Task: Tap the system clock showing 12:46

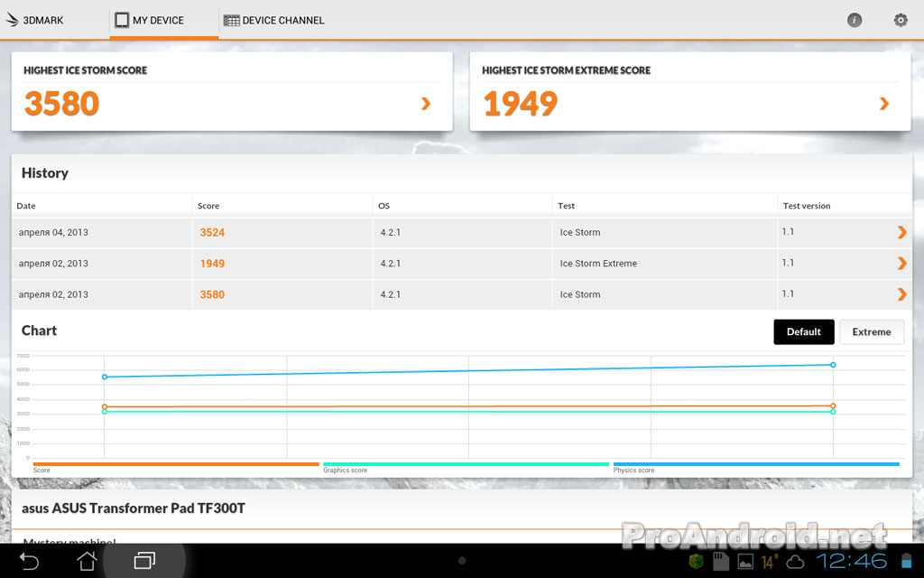Action: tap(852, 561)
